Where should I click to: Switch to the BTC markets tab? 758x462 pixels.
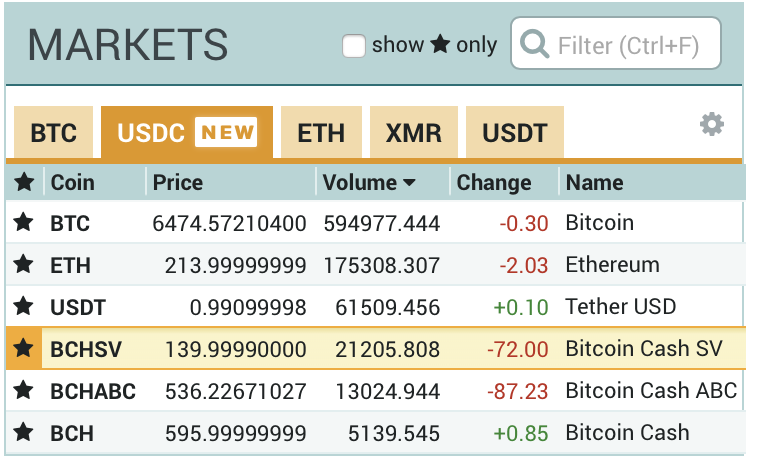[x=53, y=132]
